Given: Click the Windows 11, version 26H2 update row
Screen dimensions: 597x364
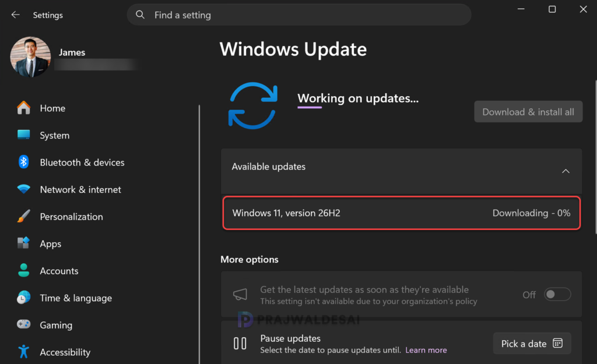Looking at the screenshot, I should pyautogui.click(x=401, y=213).
